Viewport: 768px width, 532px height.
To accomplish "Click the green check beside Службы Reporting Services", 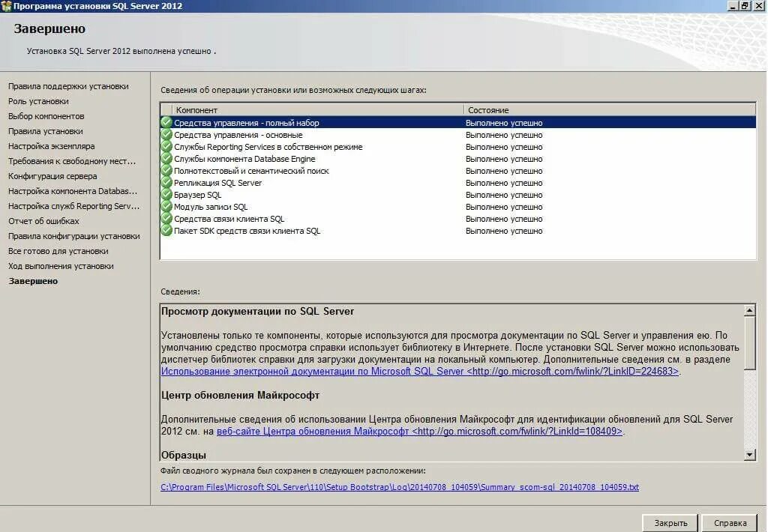I will (166, 147).
